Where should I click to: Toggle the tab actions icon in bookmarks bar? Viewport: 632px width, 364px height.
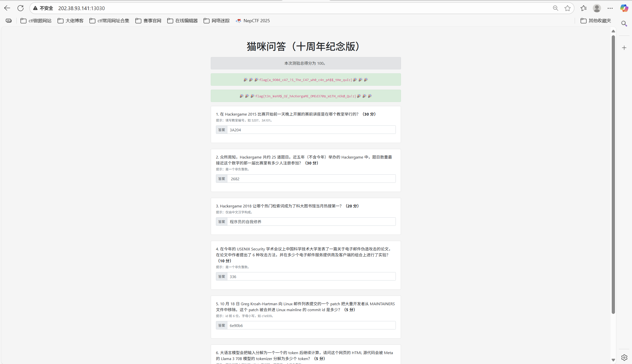pos(9,21)
